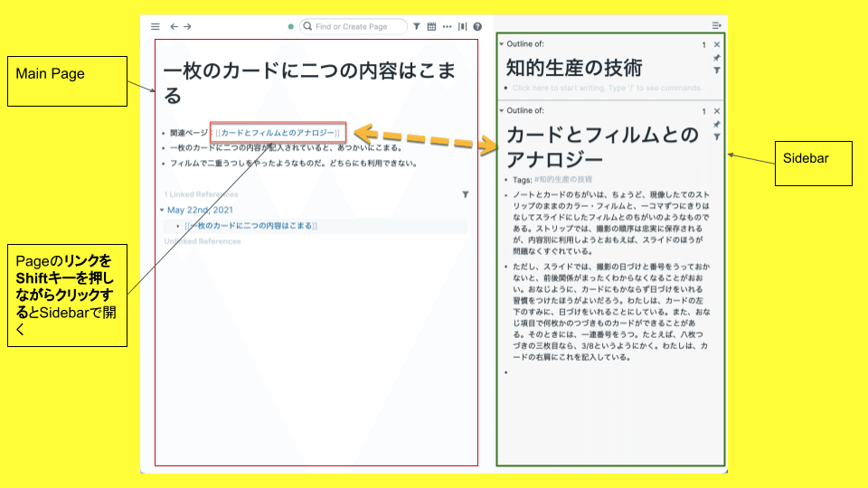Click the bullet フィルムで二重うつしをやったようなものだ
Image resolution: width=868 pixels, height=488 pixels.
click(x=293, y=164)
